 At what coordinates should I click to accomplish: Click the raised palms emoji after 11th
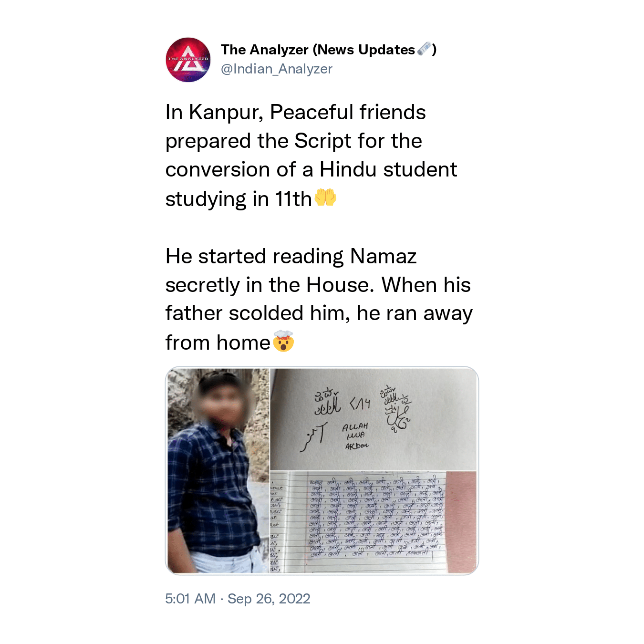click(325, 197)
